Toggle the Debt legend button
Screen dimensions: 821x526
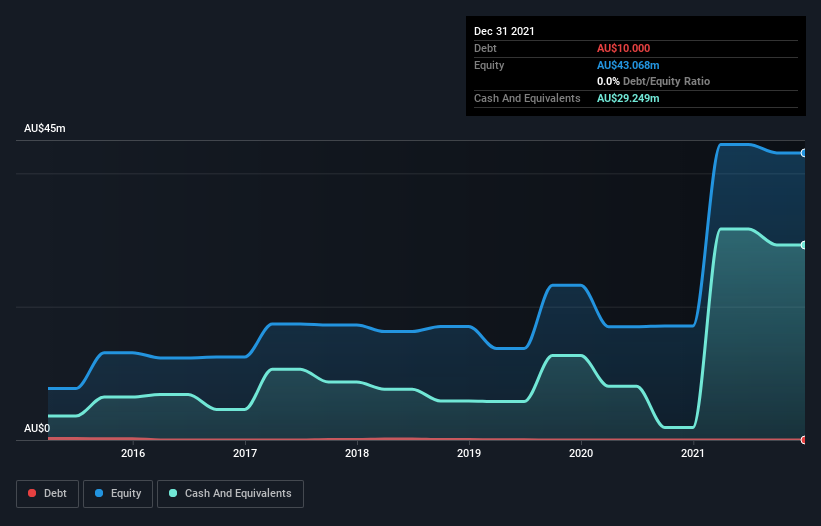point(48,494)
